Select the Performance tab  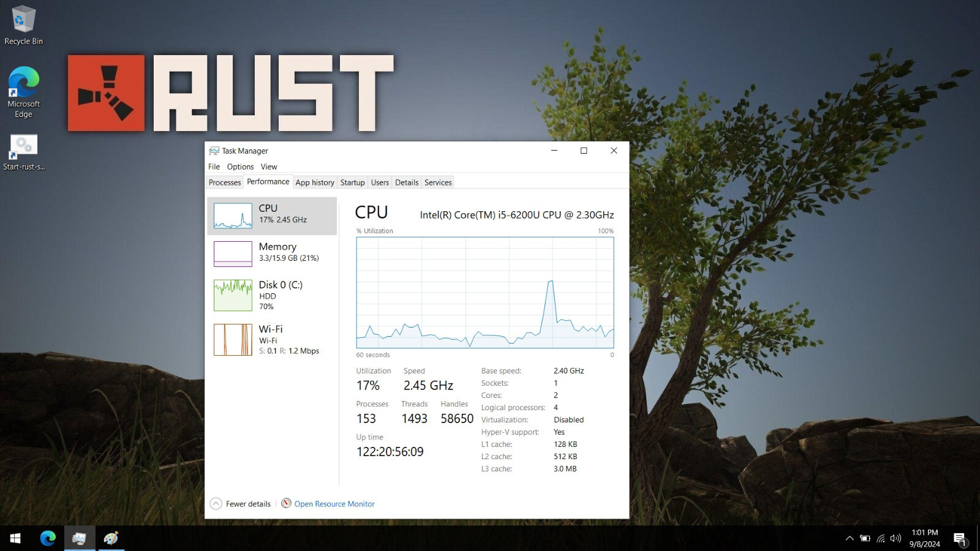[x=268, y=182]
